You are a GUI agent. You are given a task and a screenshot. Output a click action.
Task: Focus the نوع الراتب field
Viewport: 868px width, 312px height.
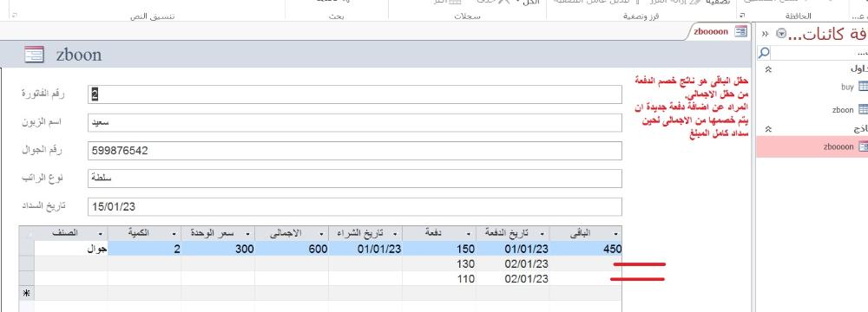pyautogui.click(x=355, y=179)
